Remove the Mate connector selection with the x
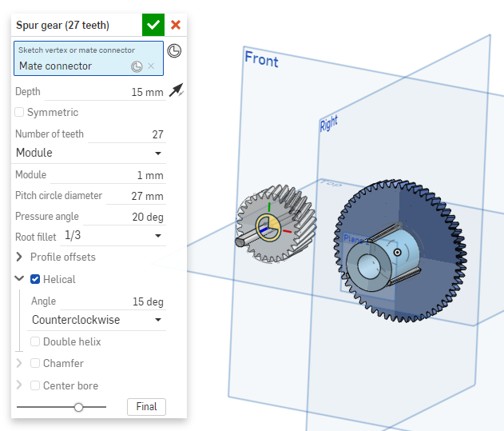 151,66
